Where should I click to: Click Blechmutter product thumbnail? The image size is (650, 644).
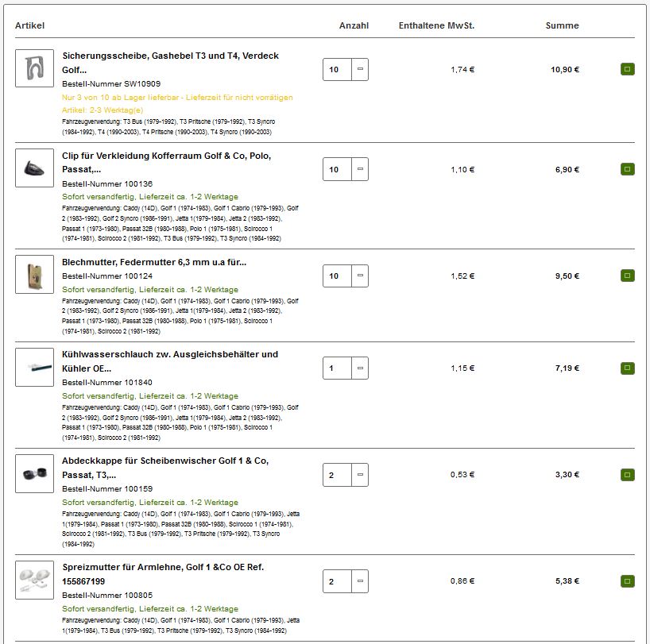[34, 274]
